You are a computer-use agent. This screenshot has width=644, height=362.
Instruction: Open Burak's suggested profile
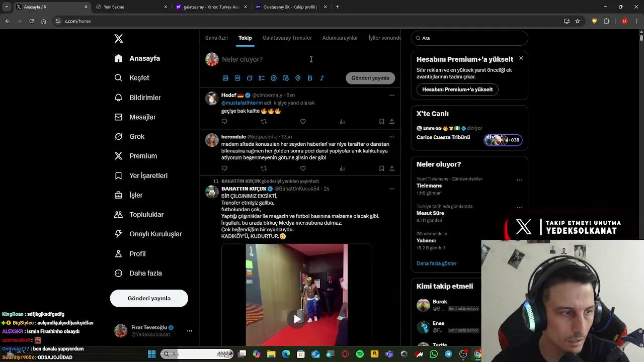pyautogui.click(x=440, y=302)
